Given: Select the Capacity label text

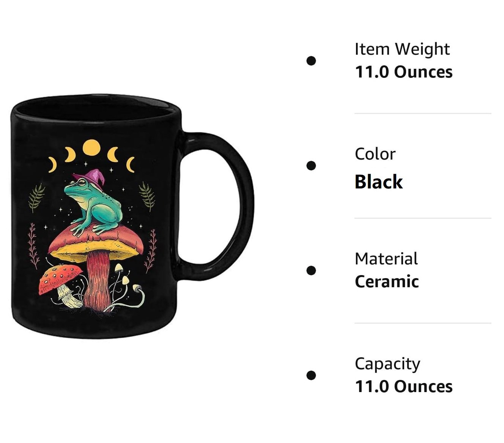Looking at the screenshot, I should pos(387,364).
